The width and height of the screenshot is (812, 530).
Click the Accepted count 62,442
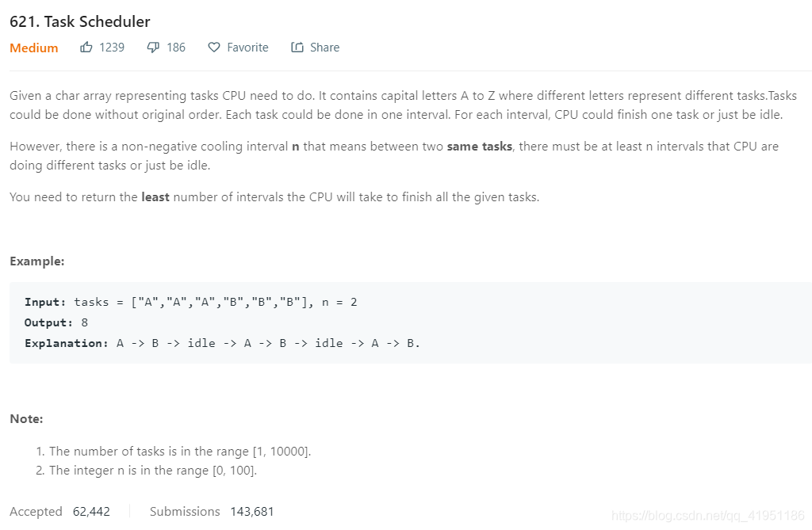coord(91,512)
